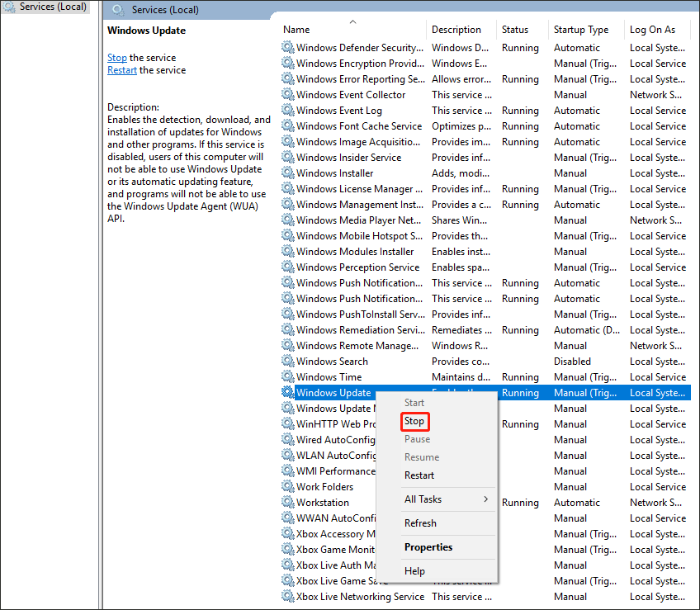Choose Restart from the context menu

click(x=419, y=475)
